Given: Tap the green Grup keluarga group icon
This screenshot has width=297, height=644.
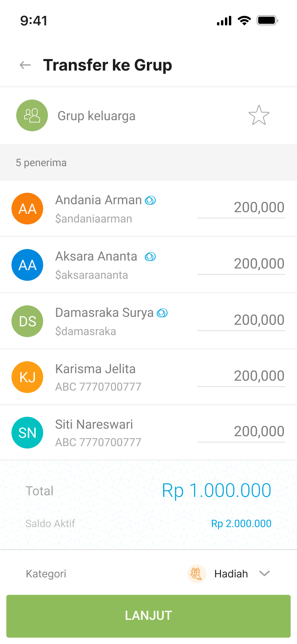Looking at the screenshot, I should click(x=32, y=115).
